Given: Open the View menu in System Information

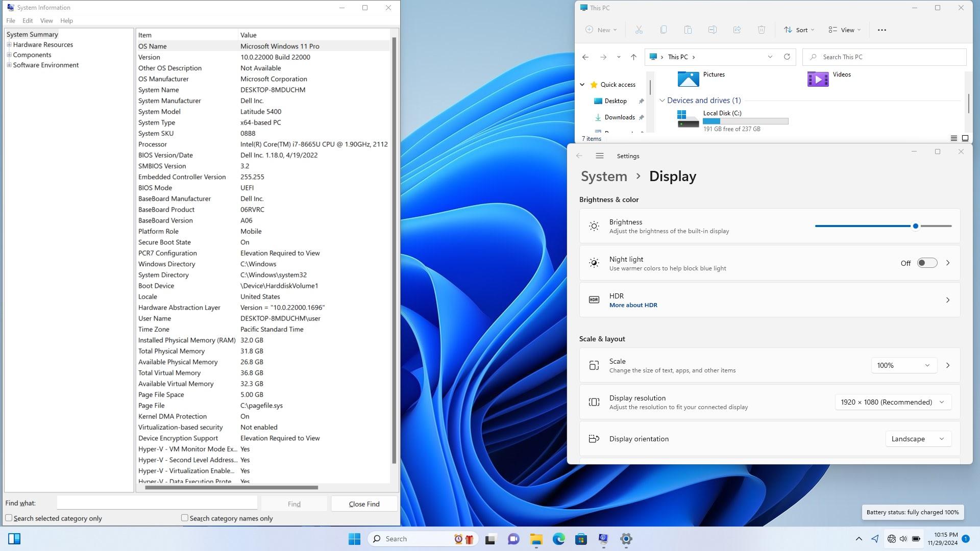Looking at the screenshot, I should [46, 20].
